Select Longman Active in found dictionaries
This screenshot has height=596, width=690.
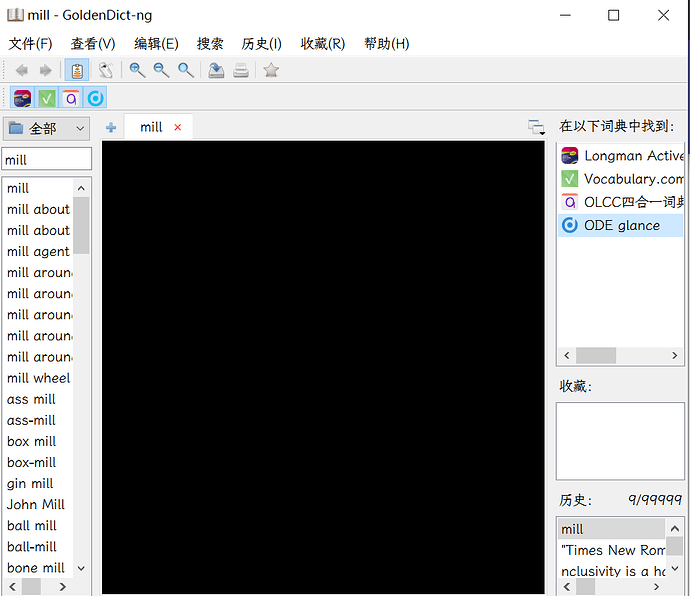pyautogui.click(x=621, y=156)
